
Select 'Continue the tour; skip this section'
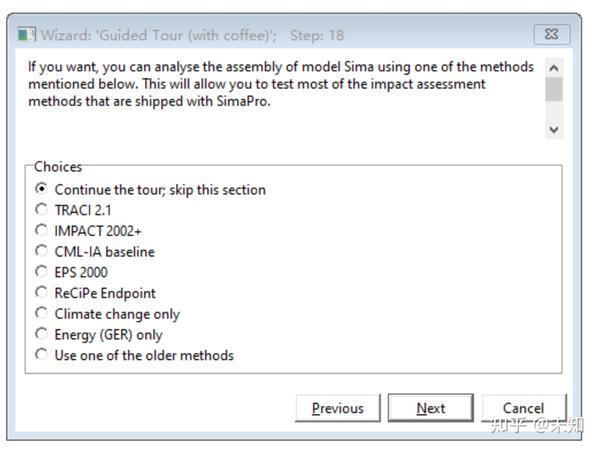(x=41, y=189)
